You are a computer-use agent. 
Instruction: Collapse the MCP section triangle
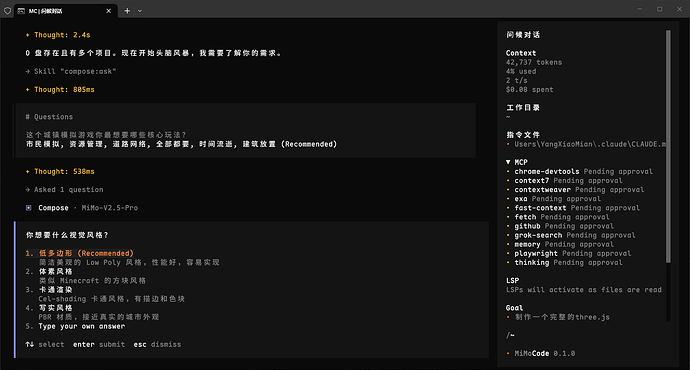tap(508, 162)
